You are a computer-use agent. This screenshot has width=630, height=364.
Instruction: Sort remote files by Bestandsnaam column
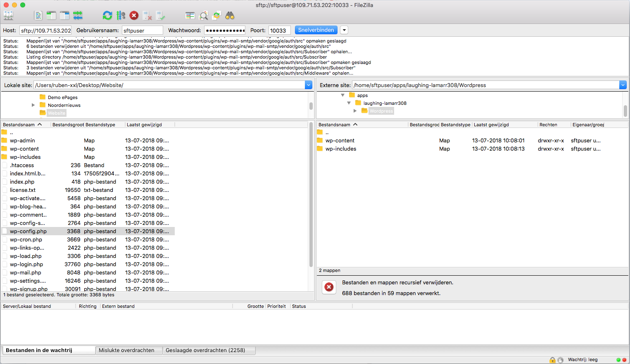[362, 125]
